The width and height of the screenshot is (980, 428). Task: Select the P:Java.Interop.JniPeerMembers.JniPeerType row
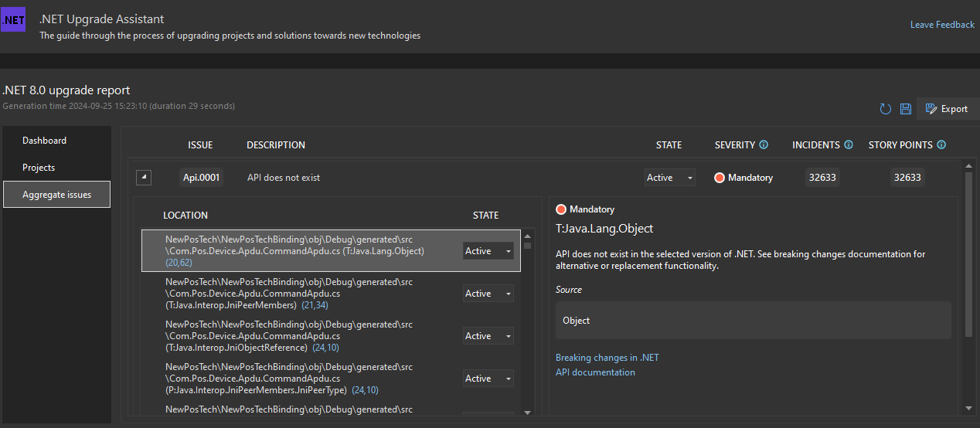[x=331, y=379]
